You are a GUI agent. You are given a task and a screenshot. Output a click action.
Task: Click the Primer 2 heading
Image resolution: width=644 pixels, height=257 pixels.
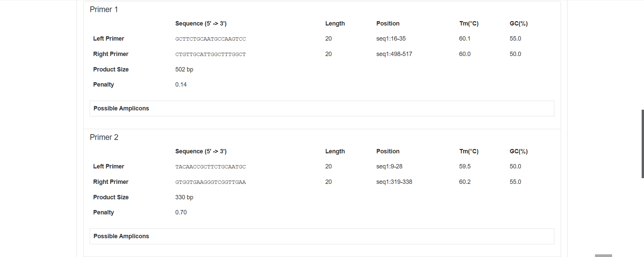[x=104, y=137]
